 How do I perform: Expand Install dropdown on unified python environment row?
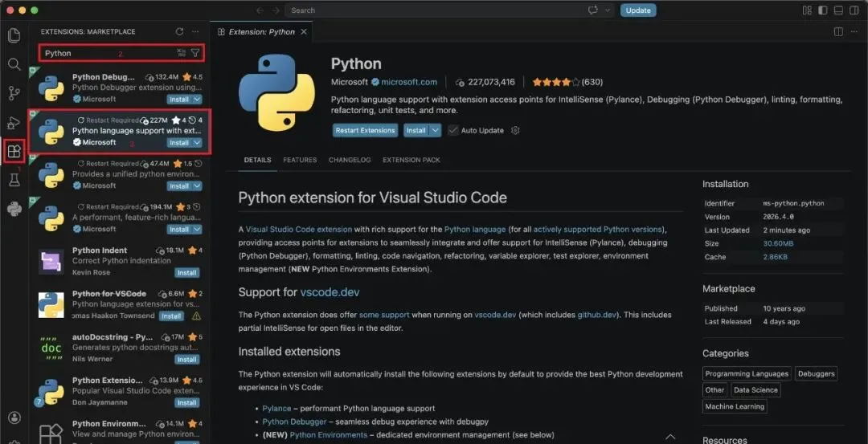click(197, 185)
